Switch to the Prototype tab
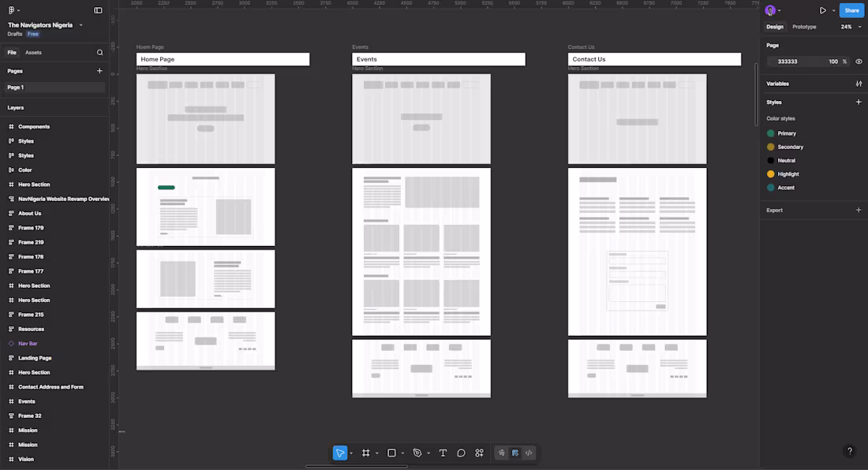This screenshot has height=470, width=868. coord(804,26)
